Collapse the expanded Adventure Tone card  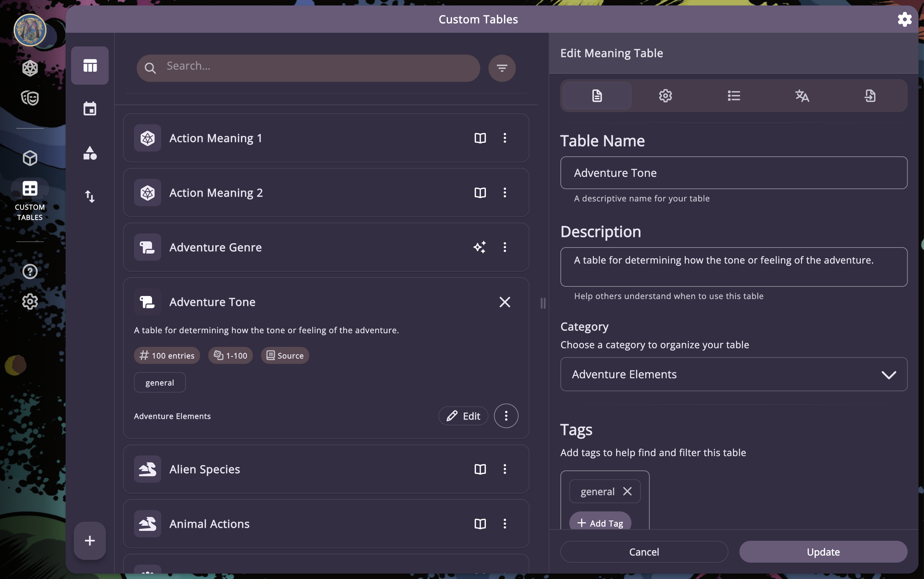[504, 302]
